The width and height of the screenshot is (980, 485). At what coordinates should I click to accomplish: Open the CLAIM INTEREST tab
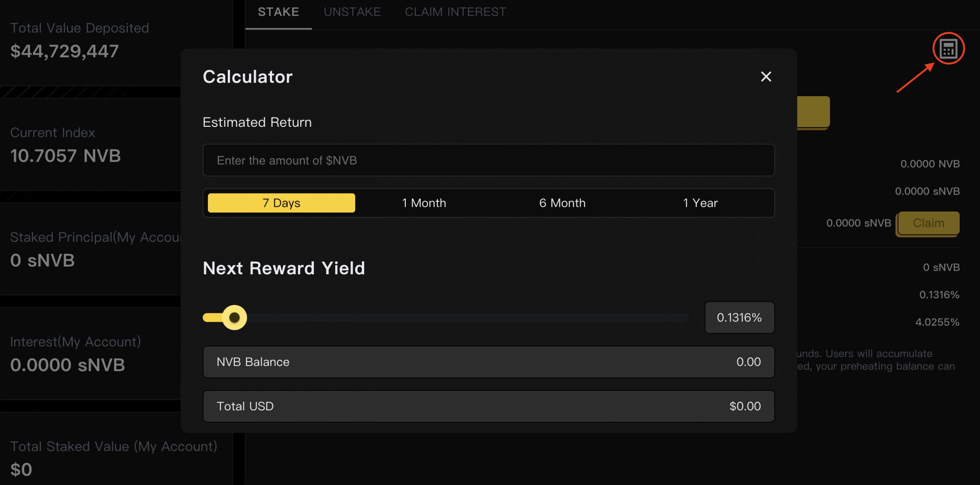(456, 12)
